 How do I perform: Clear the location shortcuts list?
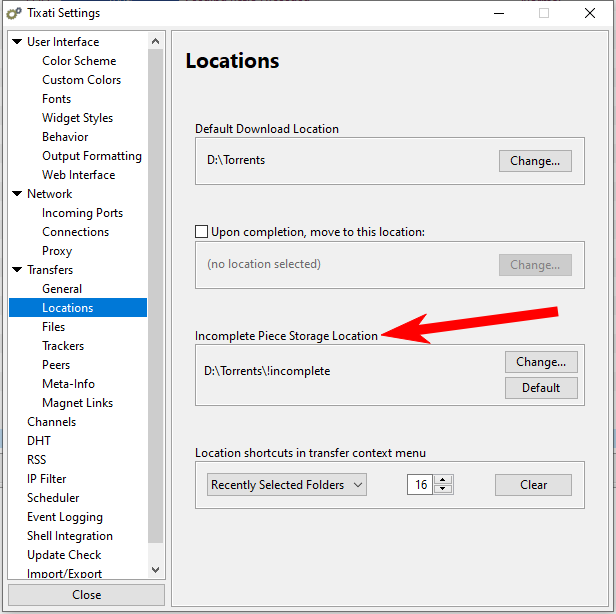pyautogui.click(x=533, y=485)
